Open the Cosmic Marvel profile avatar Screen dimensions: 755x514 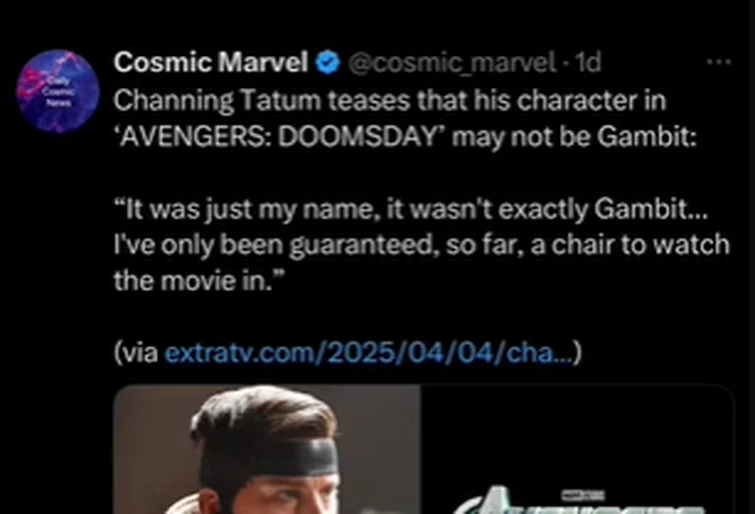(x=57, y=92)
